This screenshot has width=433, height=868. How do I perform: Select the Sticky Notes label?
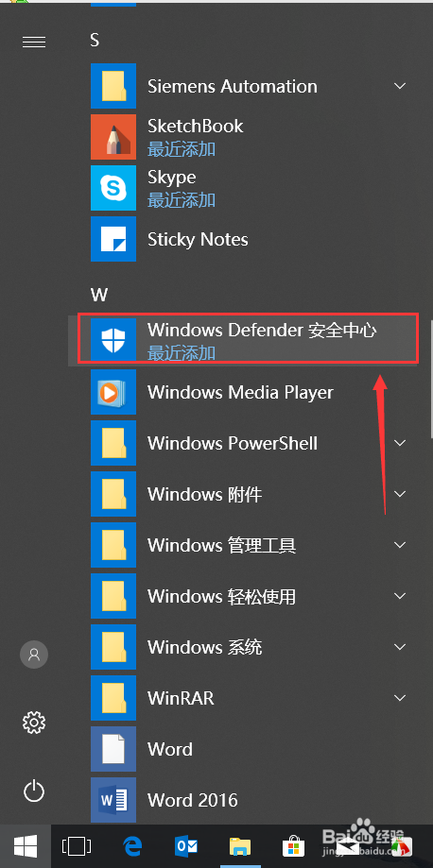click(x=198, y=240)
